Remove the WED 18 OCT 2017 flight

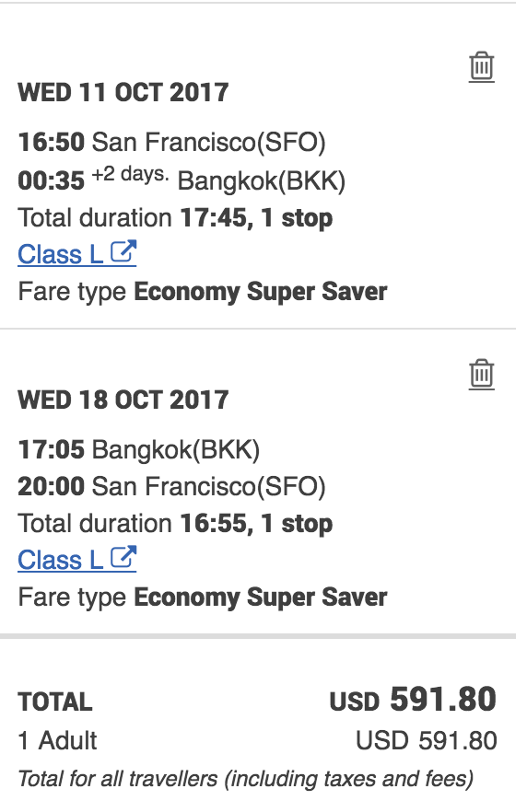pos(482,374)
